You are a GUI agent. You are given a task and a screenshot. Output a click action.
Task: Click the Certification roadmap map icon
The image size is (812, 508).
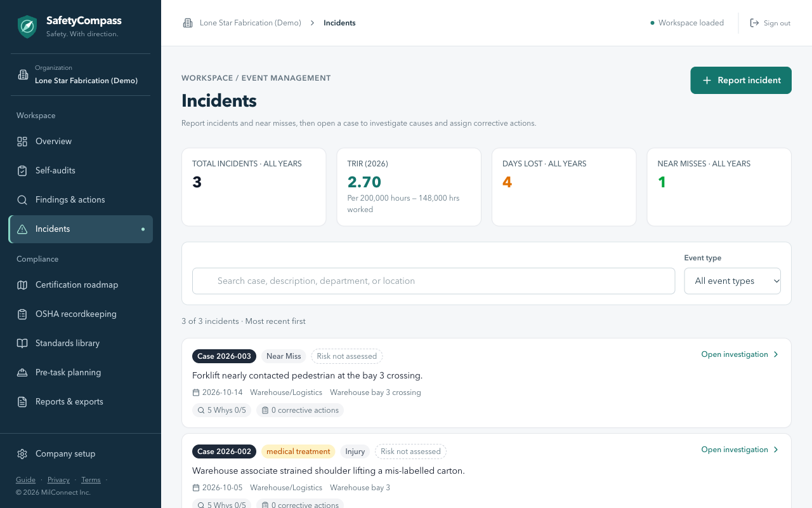pos(22,285)
